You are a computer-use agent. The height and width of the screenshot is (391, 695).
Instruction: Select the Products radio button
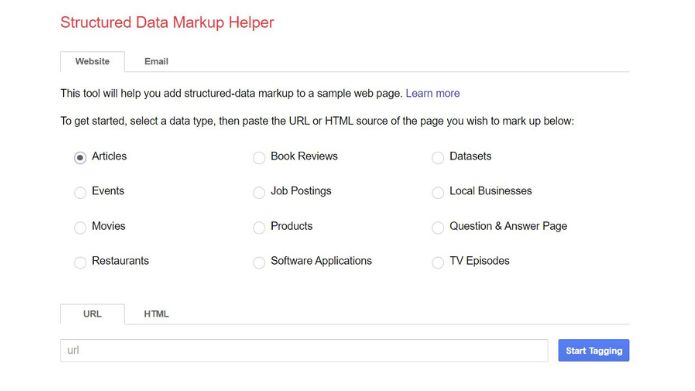pos(259,227)
